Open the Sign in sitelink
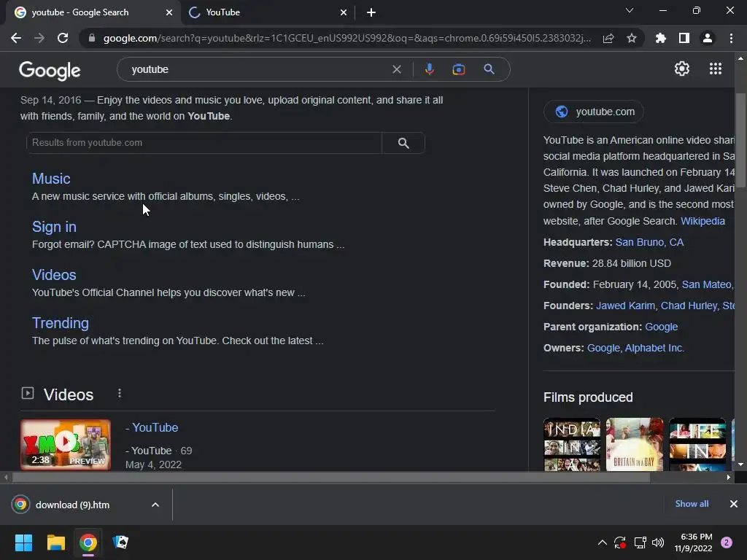Screen dimensions: 747x560 point(54,227)
